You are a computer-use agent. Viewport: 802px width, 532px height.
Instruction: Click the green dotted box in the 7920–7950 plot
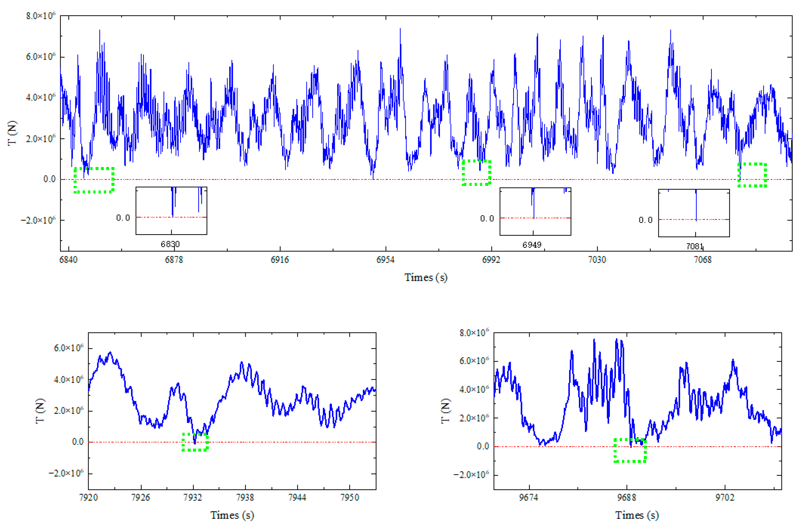pyautogui.click(x=195, y=442)
